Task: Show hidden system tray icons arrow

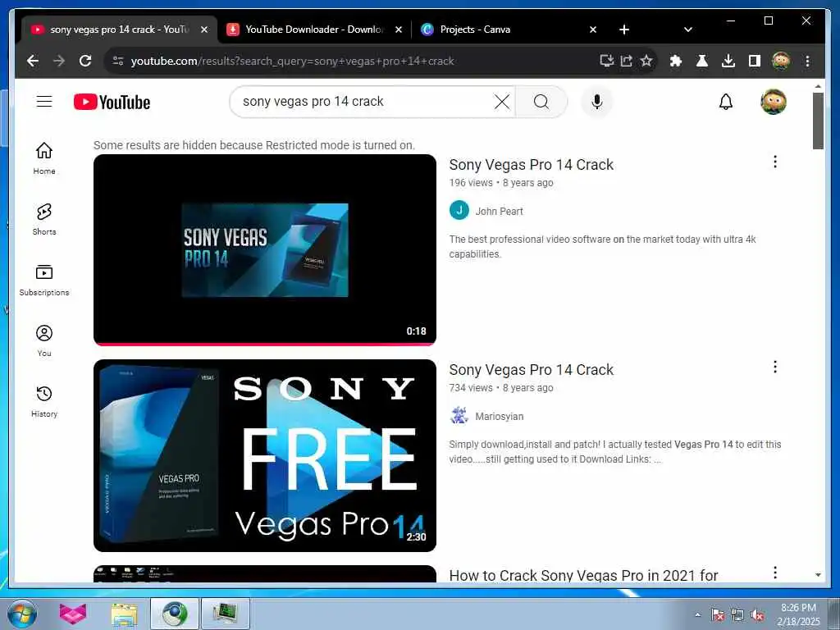Action: tap(697, 614)
